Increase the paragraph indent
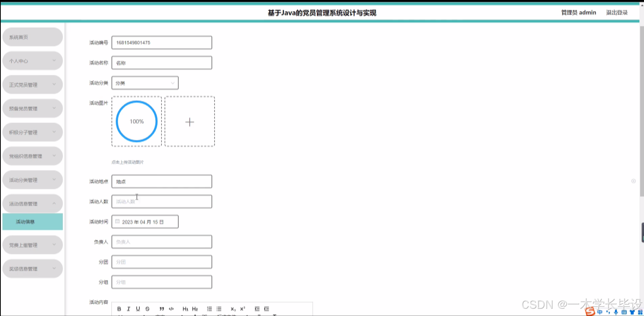 point(266,309)
